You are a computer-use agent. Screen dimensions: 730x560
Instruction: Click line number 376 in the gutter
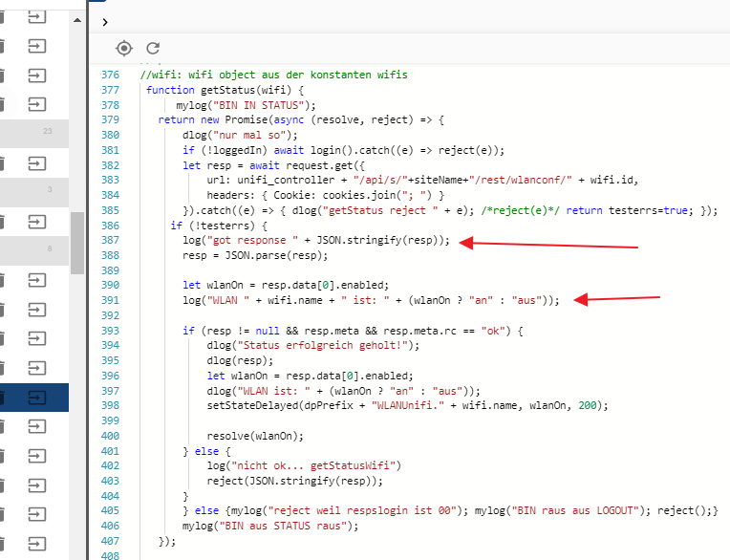coord(110,75)
